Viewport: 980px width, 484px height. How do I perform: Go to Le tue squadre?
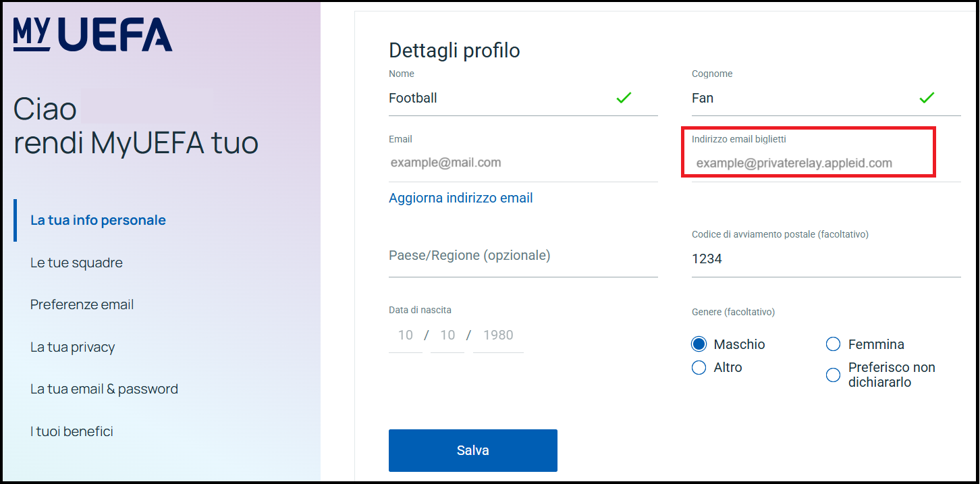pos(76,263)
